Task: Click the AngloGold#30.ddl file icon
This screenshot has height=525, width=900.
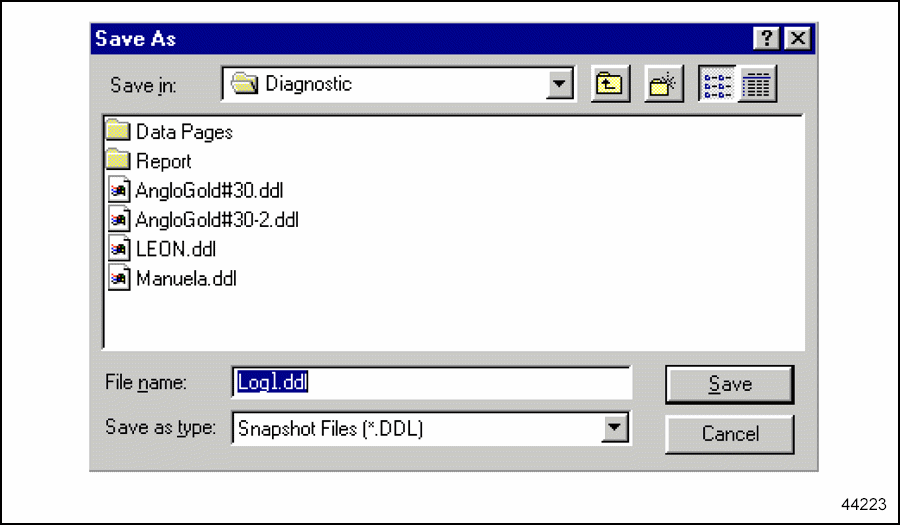Action: pyautogui.click(x=119, y=190)
